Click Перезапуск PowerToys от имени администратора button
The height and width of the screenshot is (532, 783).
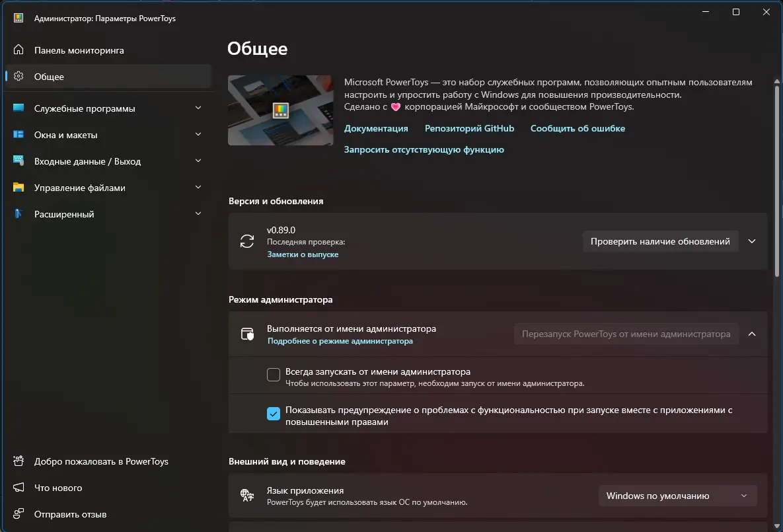click(626, 334)
